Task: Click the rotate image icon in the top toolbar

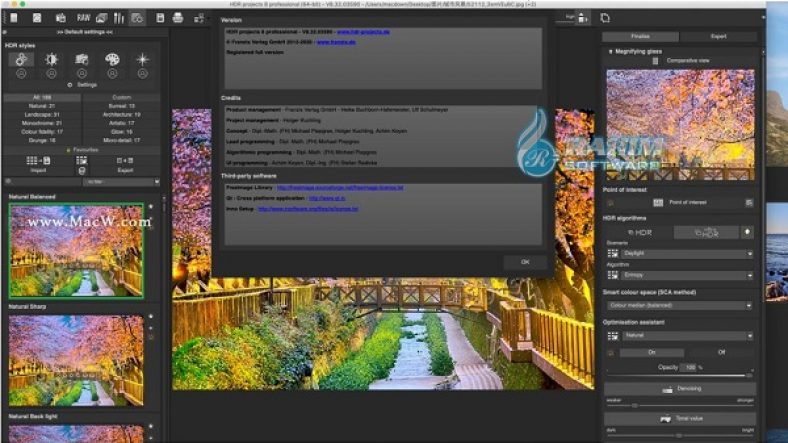Action: pyautogui.click(x=605, y=18)
